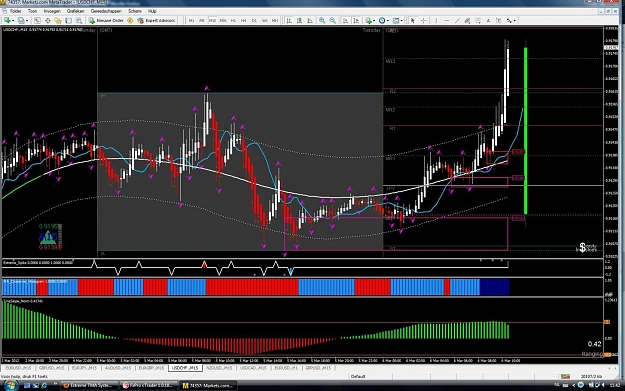Select the candlestick chart icon
Viewport: 625px width, 391px height.
click(x=299, y=20)
